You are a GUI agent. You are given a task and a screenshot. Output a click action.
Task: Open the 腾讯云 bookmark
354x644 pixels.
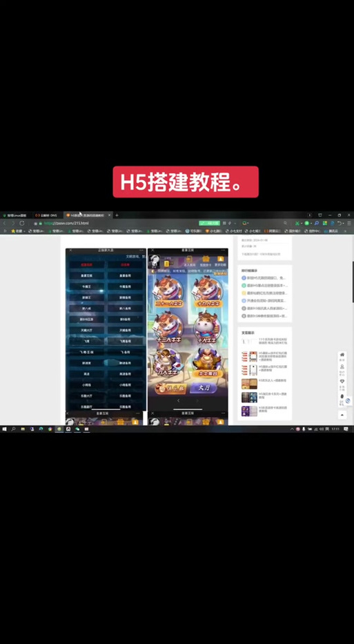331,231
